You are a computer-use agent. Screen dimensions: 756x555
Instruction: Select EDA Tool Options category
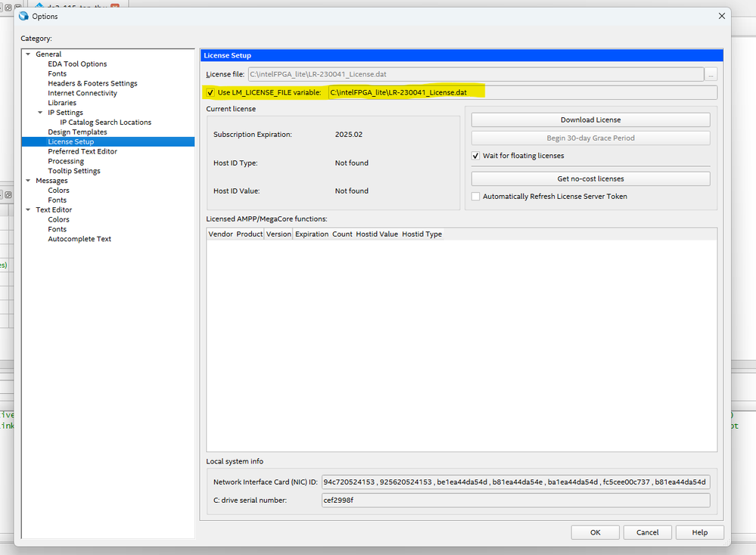click(77, 64)
